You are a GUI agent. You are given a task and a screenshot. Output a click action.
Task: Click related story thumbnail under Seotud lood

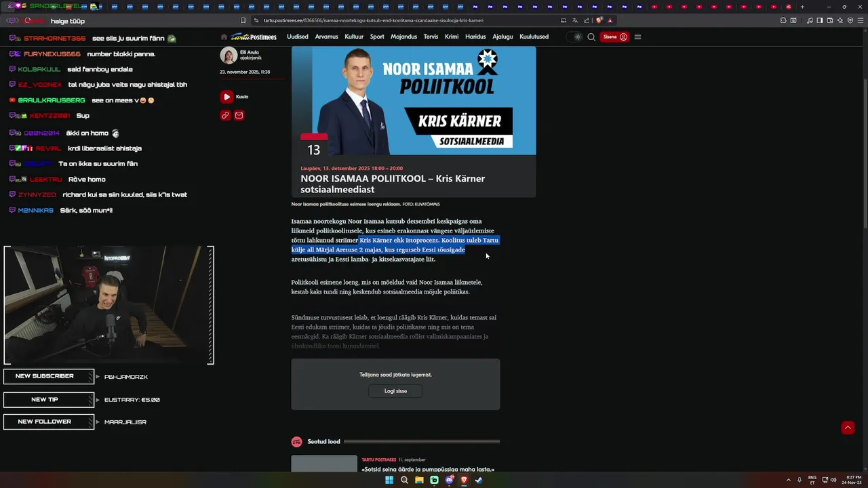[324, 464]
